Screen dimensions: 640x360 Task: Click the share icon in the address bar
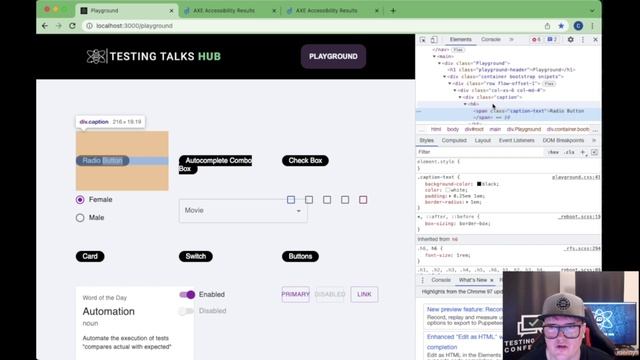coord(547,26)
